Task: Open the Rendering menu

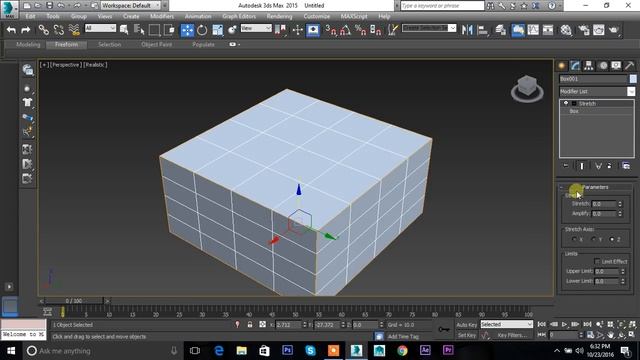Action: [x=280, y=16]
